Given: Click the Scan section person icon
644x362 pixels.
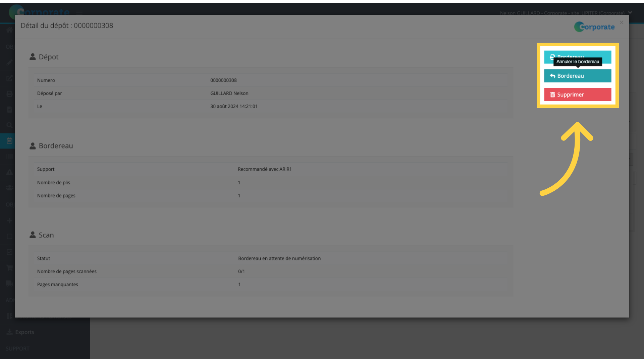Looking at the screenshot, I should (x=33, y=235).
